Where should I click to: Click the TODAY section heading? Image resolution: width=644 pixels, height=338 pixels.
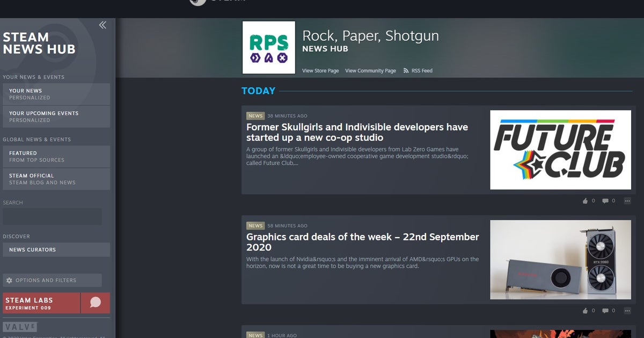coord(258,91)
